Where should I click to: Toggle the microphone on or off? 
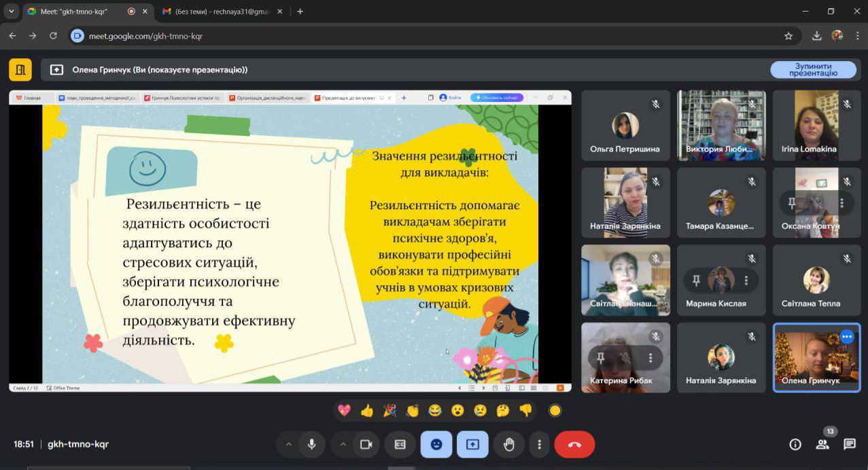(311, 444)
